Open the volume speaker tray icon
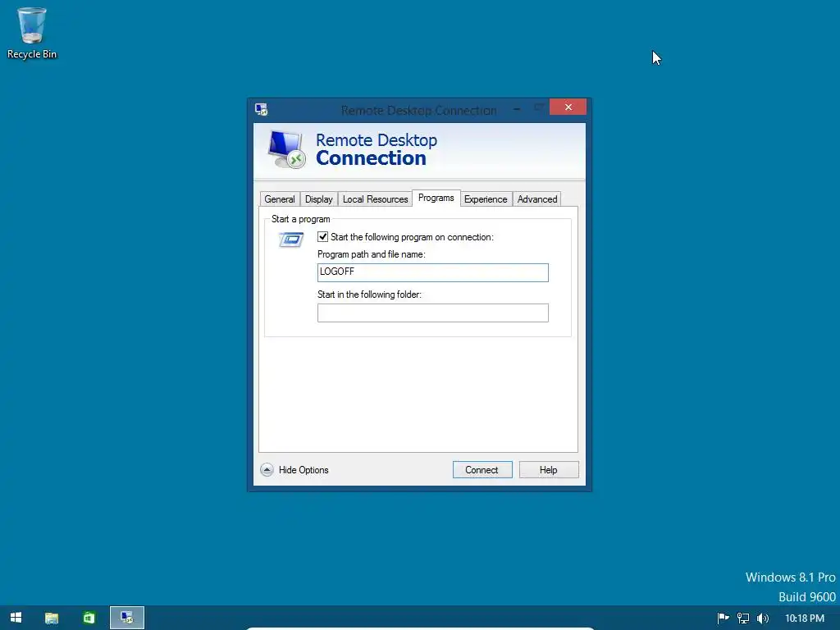840x630 pixels. (762, 619)
